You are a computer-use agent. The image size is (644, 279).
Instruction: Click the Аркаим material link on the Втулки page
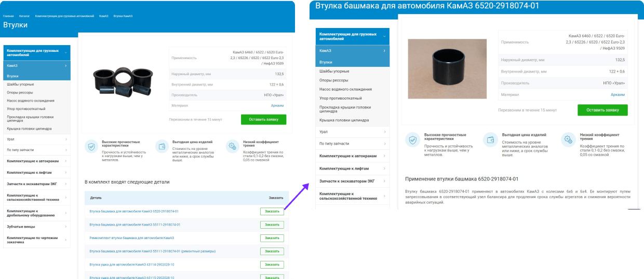277,105
